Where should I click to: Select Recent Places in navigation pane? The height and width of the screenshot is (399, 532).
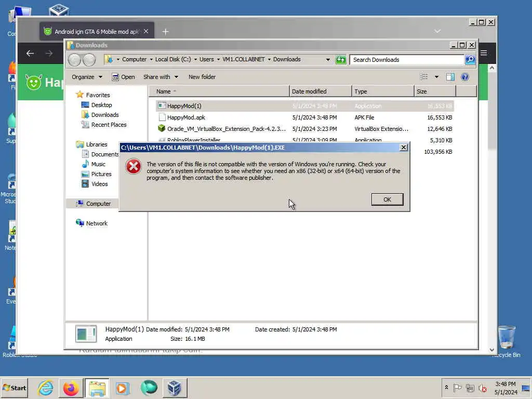(x=104, y=125)
